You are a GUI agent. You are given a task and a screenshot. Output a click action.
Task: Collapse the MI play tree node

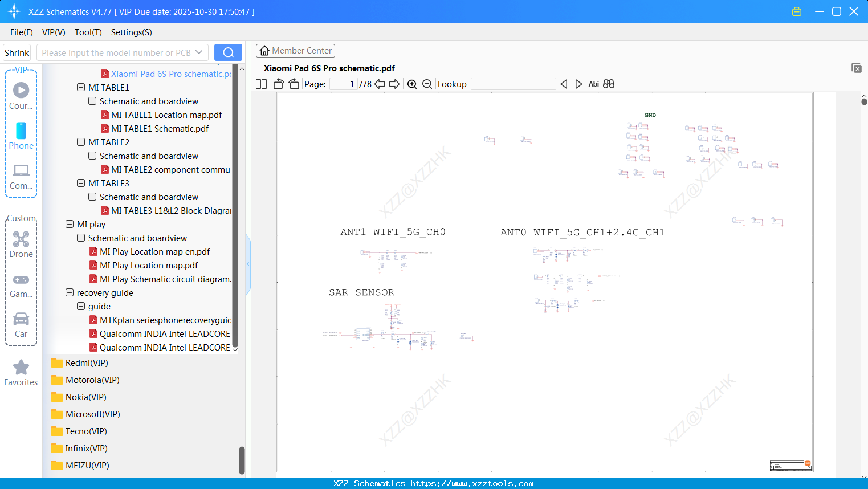[x=70, y=225]
